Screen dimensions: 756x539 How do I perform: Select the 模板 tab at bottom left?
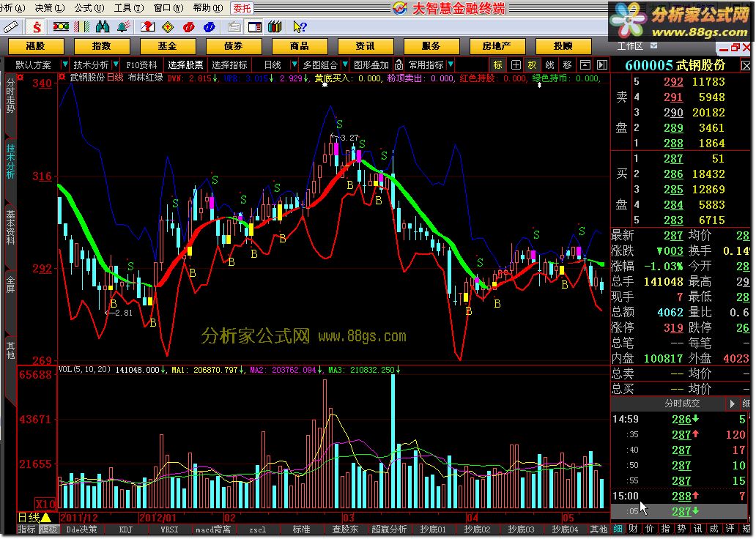click(x=48, y=529)
